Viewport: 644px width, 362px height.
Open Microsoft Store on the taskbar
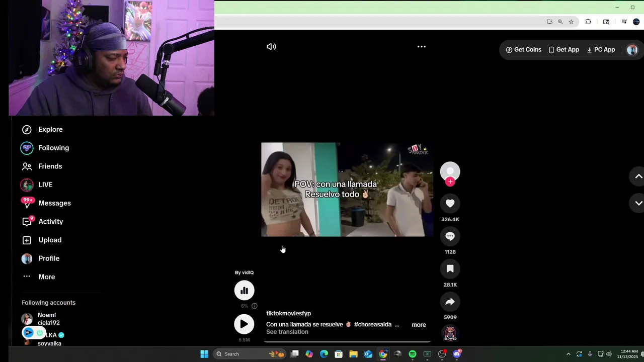click(339, 354)
